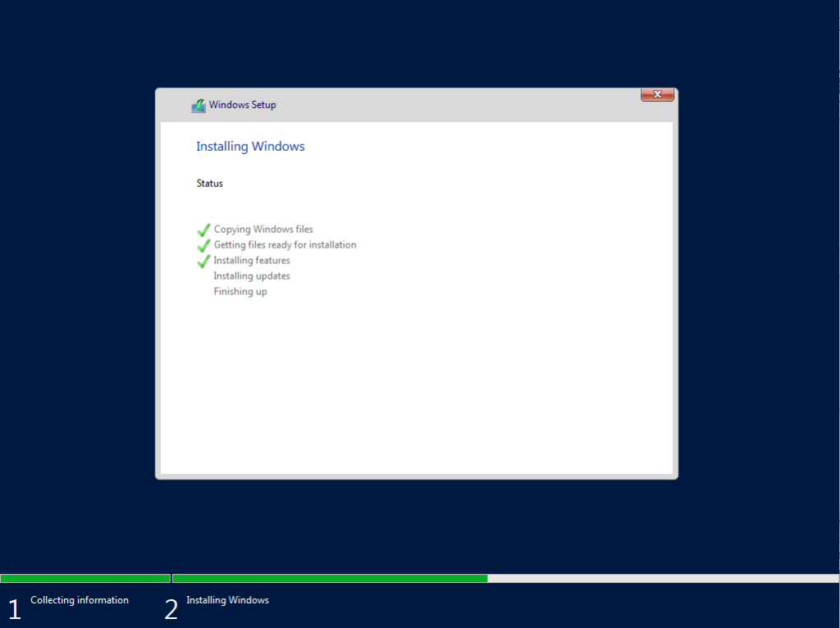Click the 'Installing features' status line
840x628 pixels.
[252, 260]
